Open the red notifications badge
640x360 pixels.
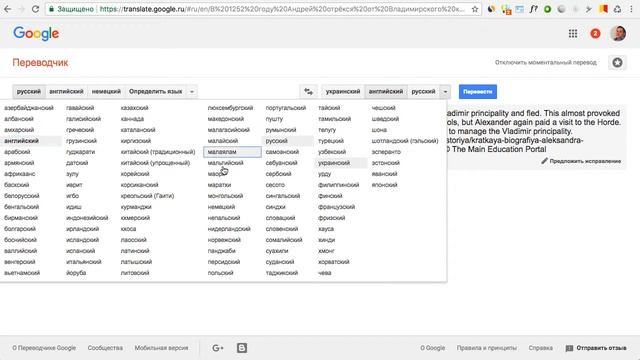(x=595, y=34)
